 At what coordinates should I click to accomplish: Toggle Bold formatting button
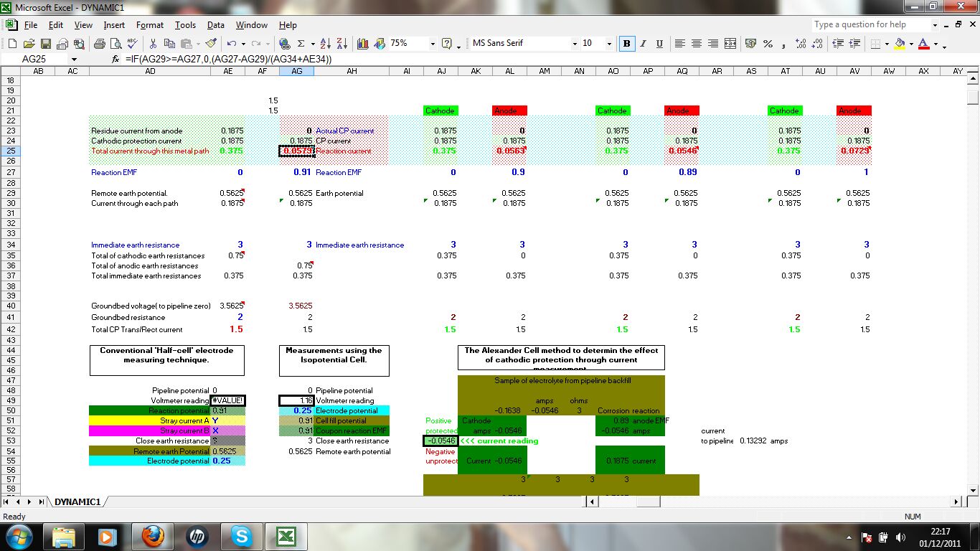627,44
